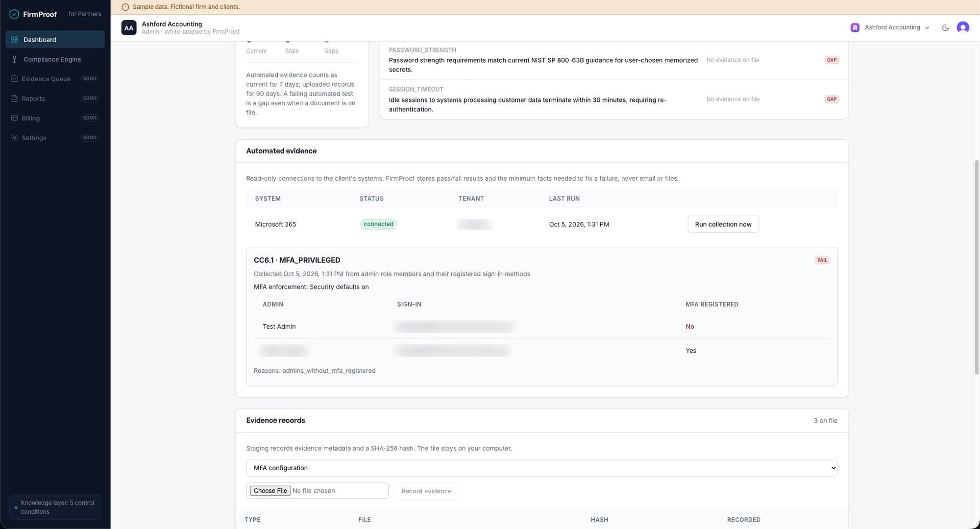The image size is (980, 529).
Task: Click the Oct 5, 2026, 1:31 PM last run cell
Action: tap(579, 224)
